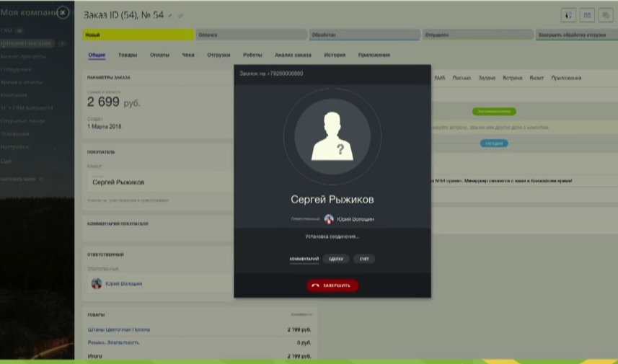The height and width of the screenshot is (364, 618).
Task: Click the 2 699 руб. order amount
Action: coord(113,102)
